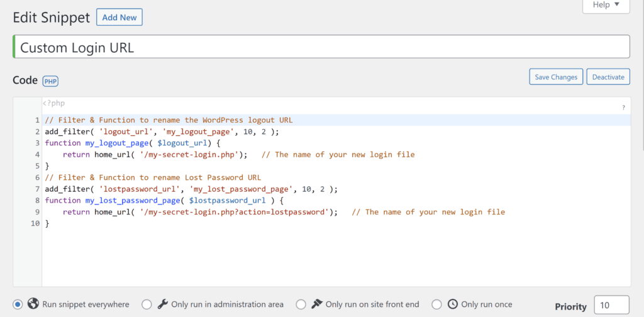The height and width of the screenshot is (317, 644).
Task: Select Run snippet everywhere radio option
Action: point(17,304)
